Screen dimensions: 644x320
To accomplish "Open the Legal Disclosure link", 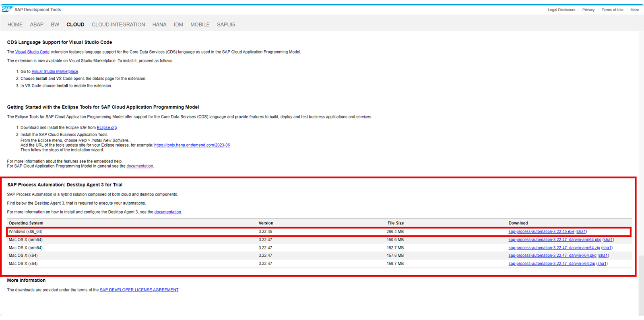I will (561, 10).
